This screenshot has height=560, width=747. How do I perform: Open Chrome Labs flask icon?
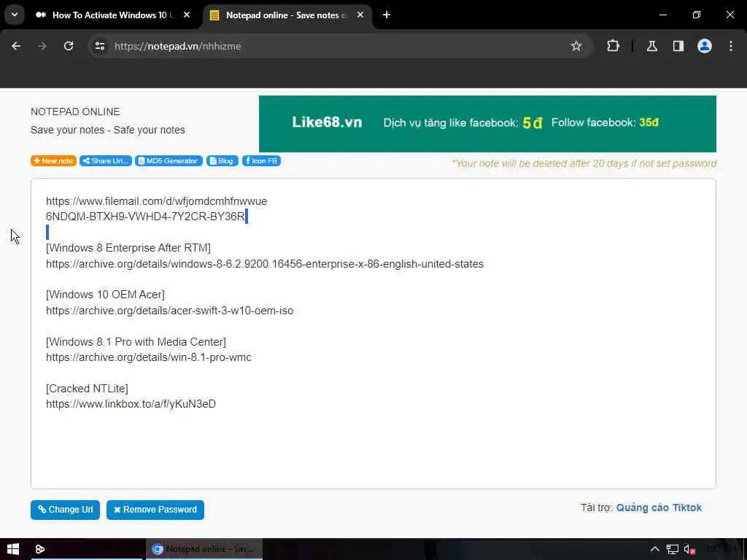(652, 46)
